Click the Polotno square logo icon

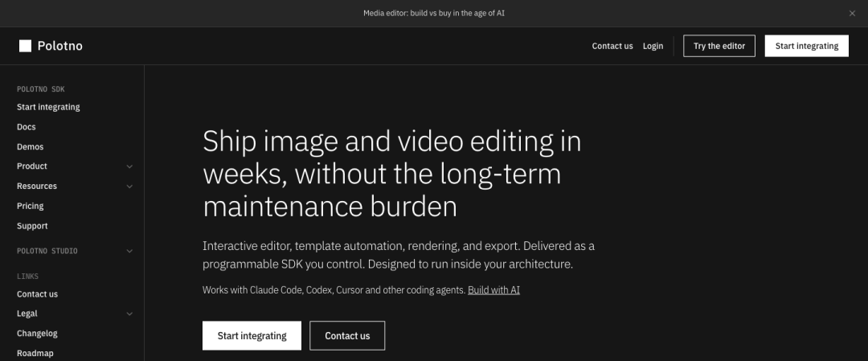pos(25,46)
